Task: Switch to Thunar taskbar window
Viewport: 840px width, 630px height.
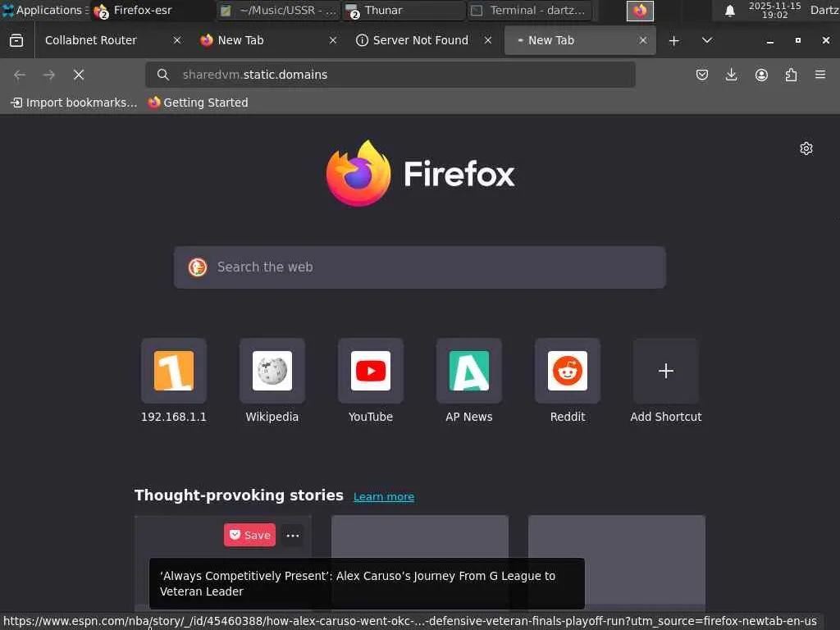Action: [x=404, y=10]
